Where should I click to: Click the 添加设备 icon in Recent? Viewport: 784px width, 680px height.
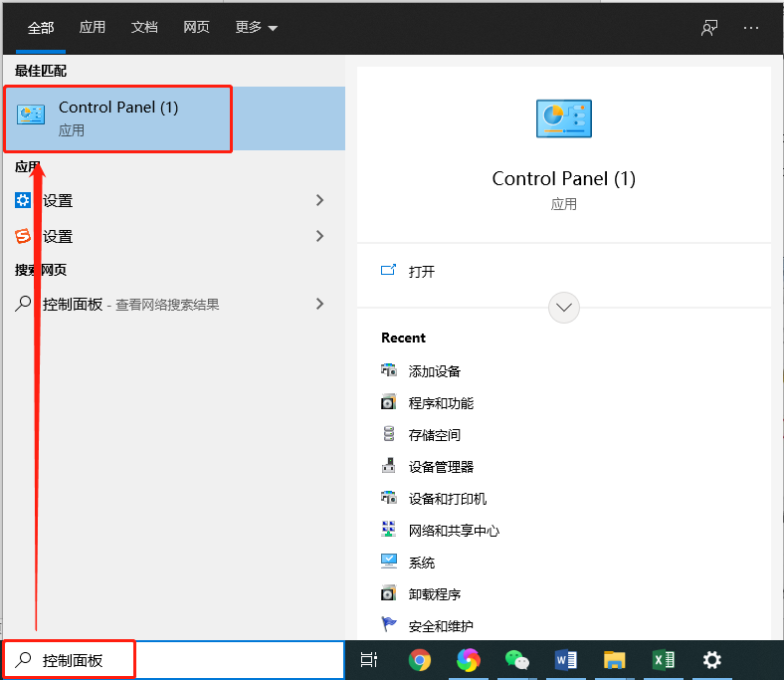[388, 370]
